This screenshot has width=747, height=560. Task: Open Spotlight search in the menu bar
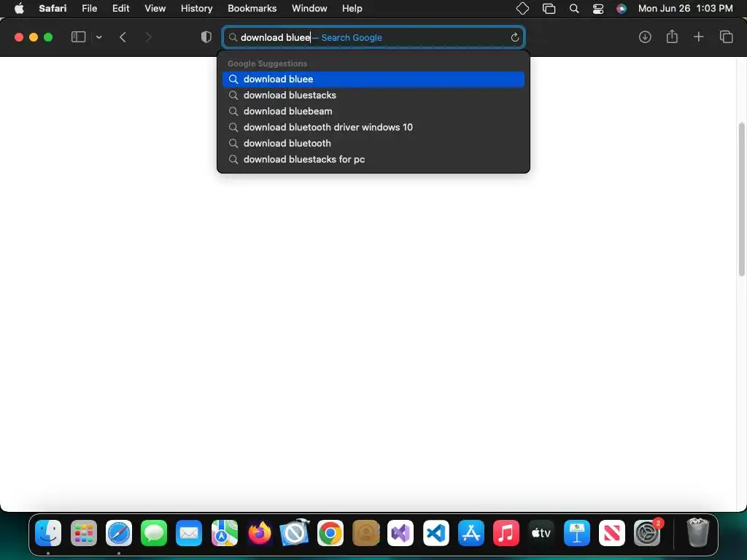pyautogui.click(x=574, y=8)
